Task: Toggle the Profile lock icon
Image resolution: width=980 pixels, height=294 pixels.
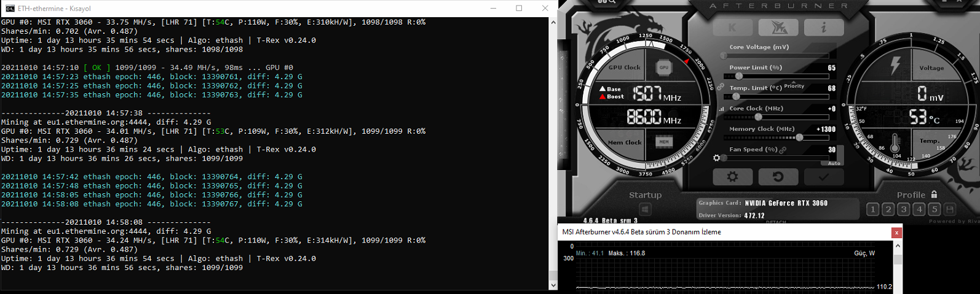Action: pos(934,195)
